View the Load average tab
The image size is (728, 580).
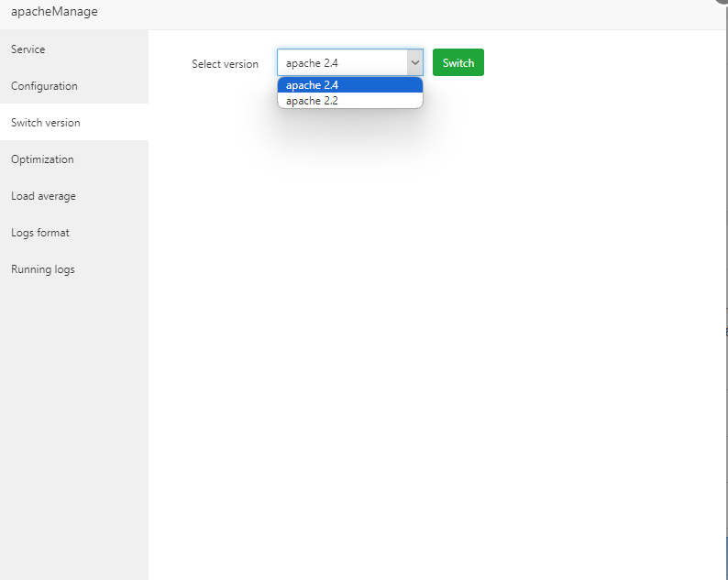coord(74,196)
